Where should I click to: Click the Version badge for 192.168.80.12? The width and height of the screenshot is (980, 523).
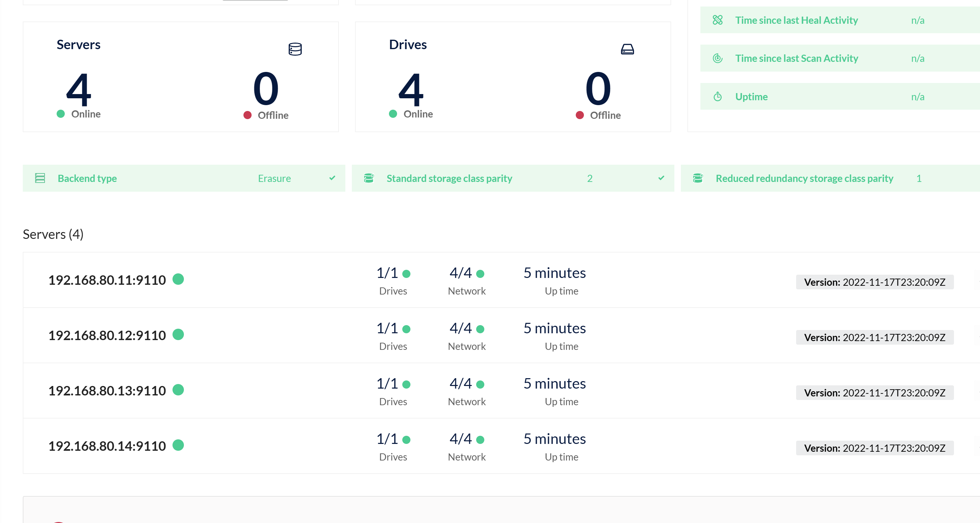pyautogui.click(x=875, y=337)
